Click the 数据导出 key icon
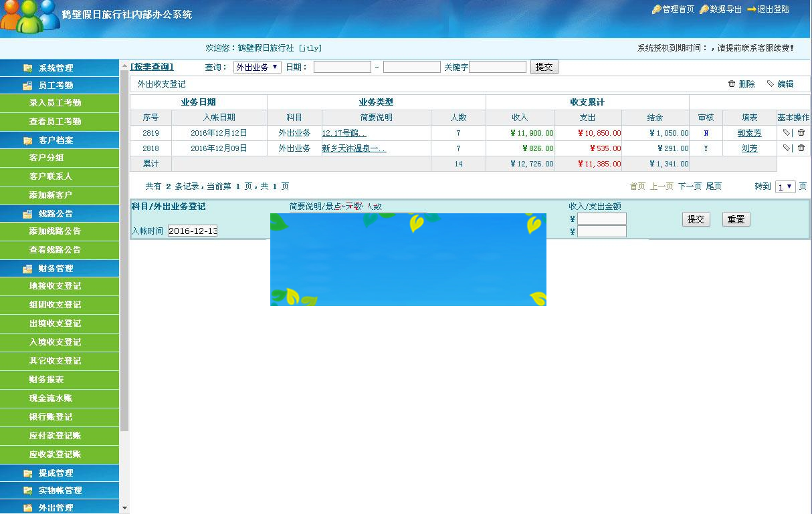 706,9
